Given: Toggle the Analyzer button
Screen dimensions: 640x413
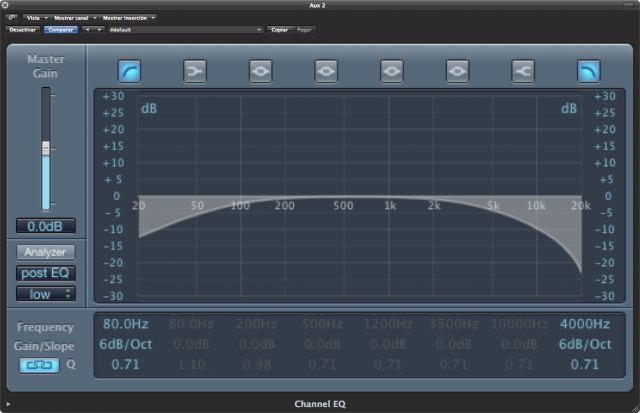Looking at the screenshot, I should pos(45,252).
